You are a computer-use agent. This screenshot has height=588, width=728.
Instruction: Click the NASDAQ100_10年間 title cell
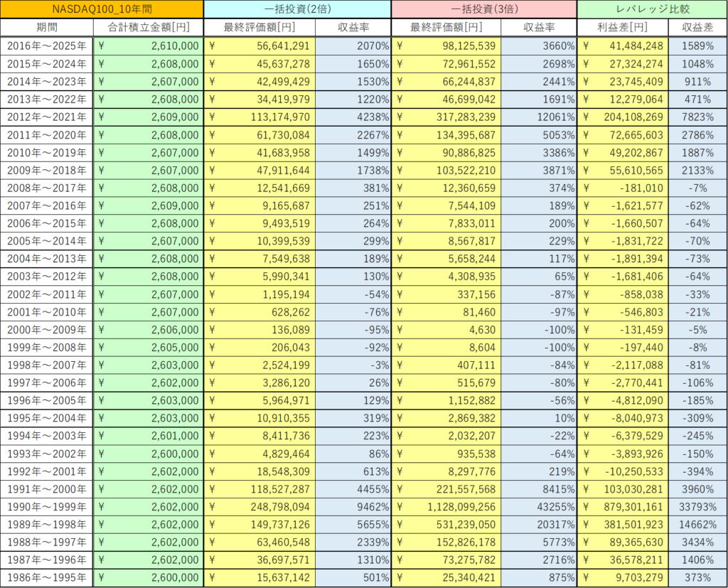(102, 9)
